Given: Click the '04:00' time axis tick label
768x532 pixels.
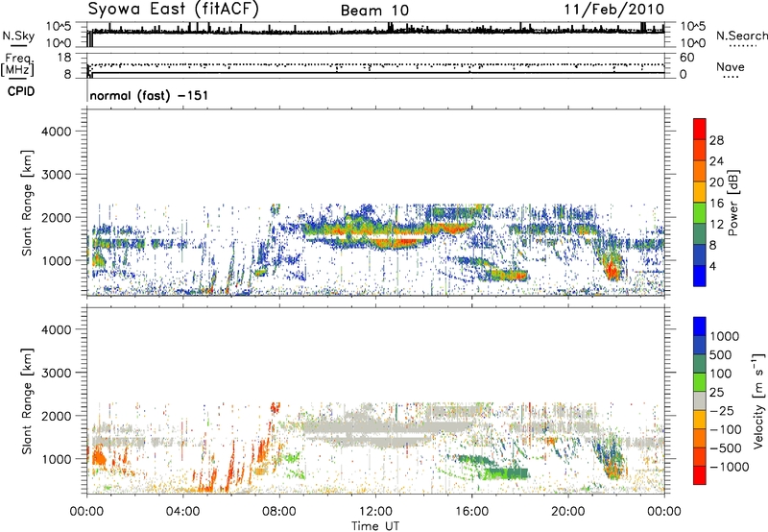Looking at the screenshot, I should [x=182, y=512].
